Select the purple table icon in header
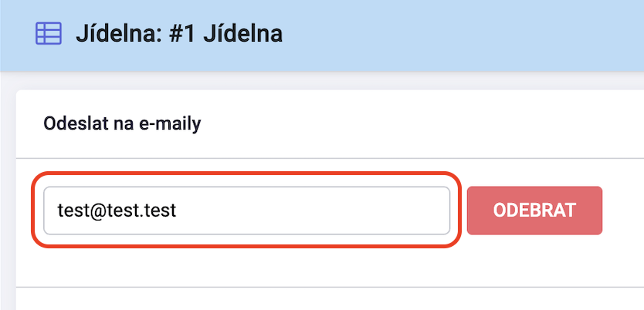The height and width of the screenshot is (310, 644). click(x=49, y=33)
